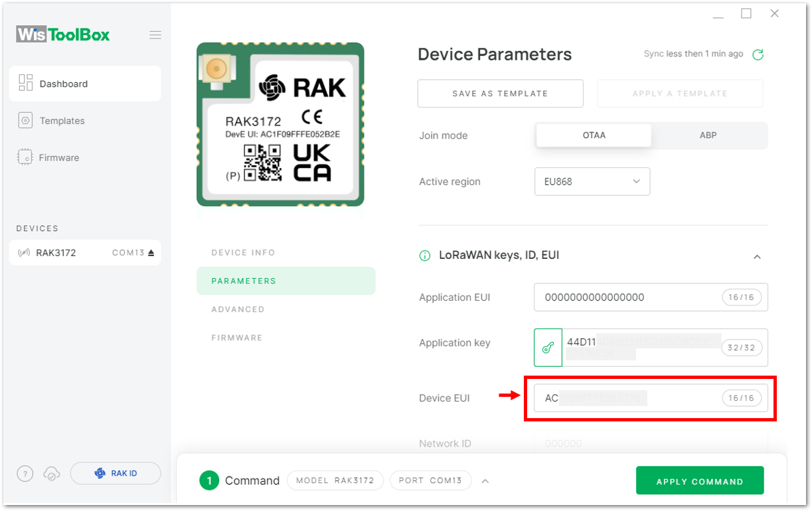Viewport: 812px width, 511px height.
Task: Click the Application EUI 16/16 counter
Action: 742,297
